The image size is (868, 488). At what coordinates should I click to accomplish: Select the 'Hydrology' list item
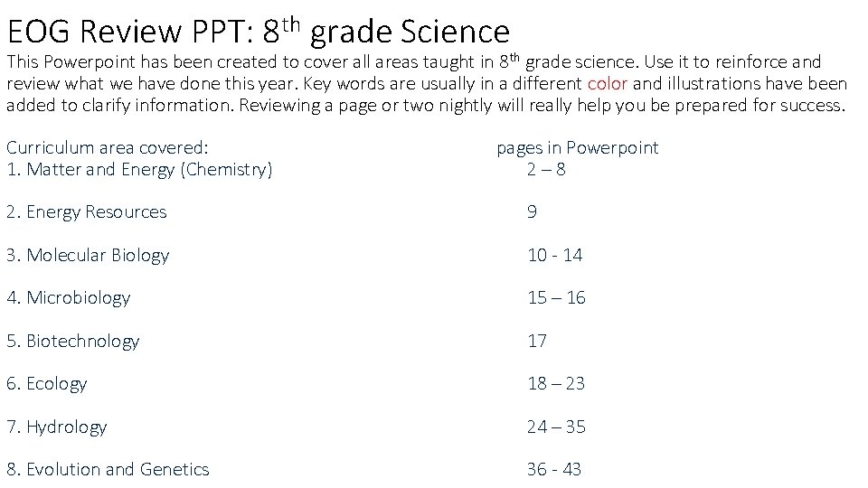pyautogui.click(x=56, y=427)
